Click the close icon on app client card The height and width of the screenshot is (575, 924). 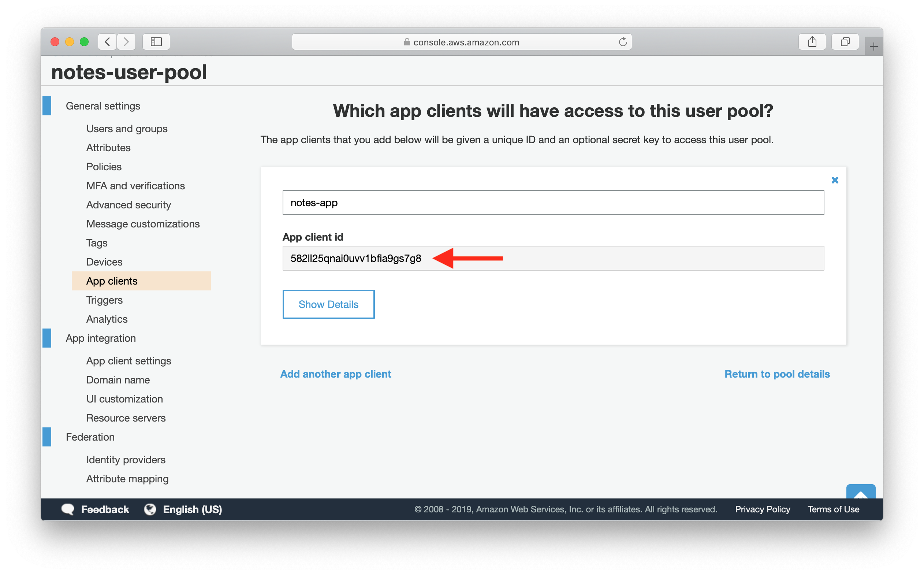click(x=835, y=180)
